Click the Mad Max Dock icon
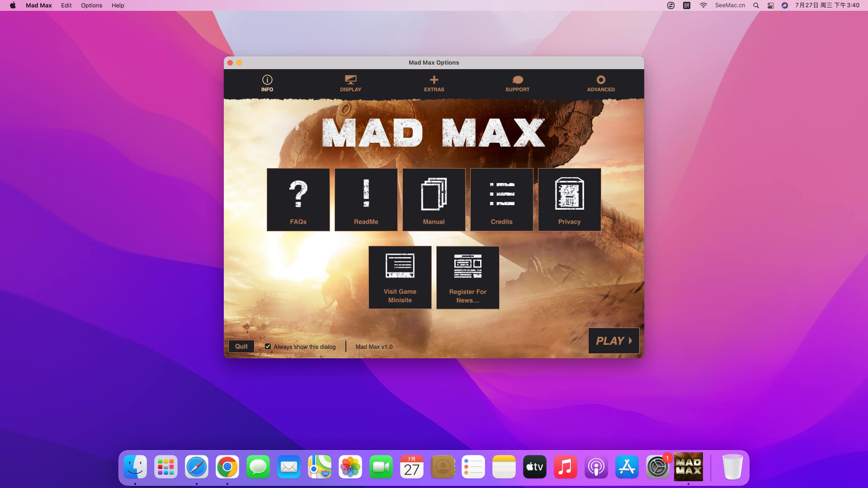 pos(689,467)
